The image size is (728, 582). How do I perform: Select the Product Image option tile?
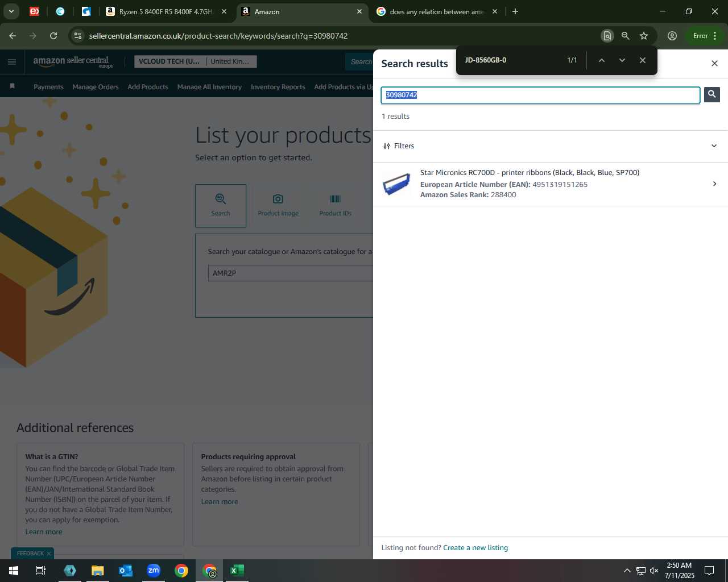tap(278, 205)
